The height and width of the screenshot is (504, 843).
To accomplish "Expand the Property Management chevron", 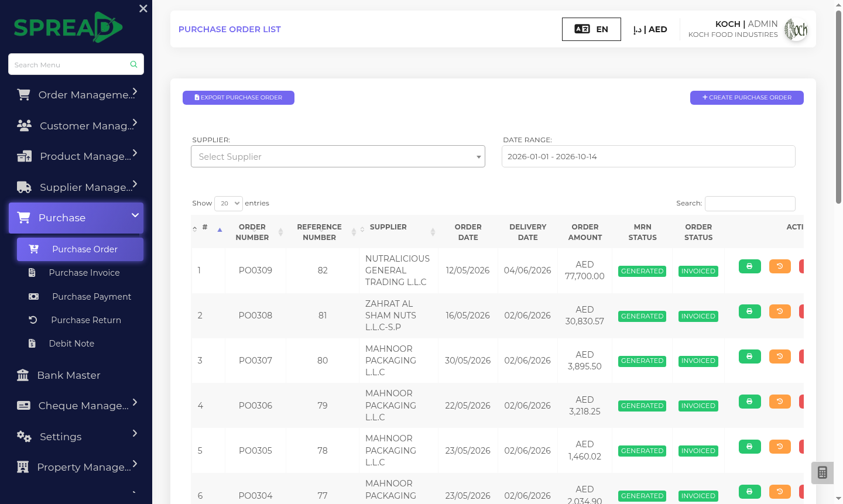I will point(135,464).
